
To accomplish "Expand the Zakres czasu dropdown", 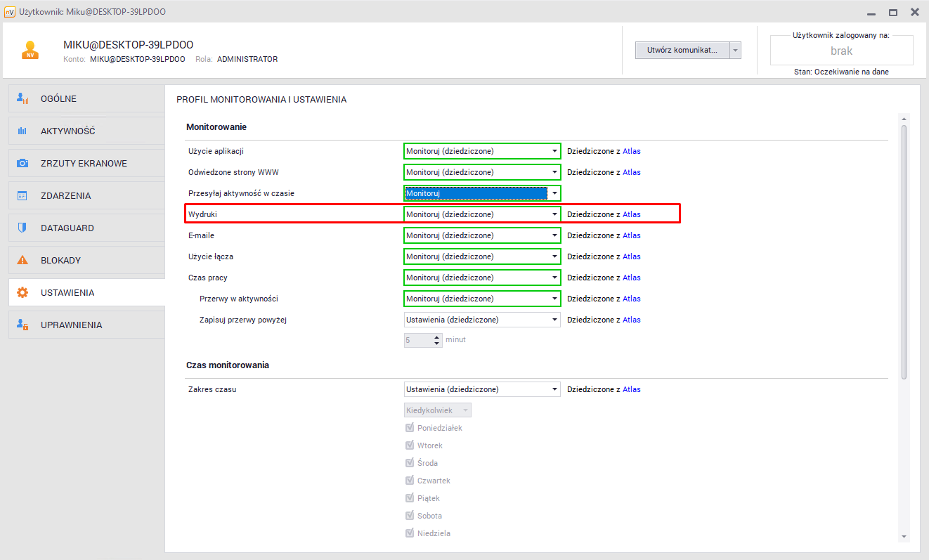I will [482, 389].
